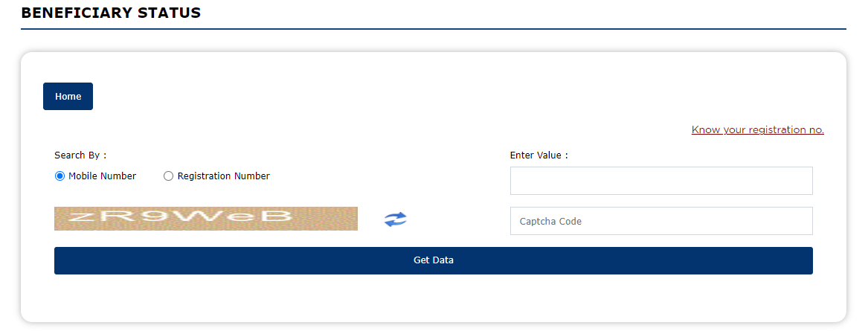The width and height of the screenshot is (868, 331).
Task: Click the Registration Number label text
Action: click(224, 176)
